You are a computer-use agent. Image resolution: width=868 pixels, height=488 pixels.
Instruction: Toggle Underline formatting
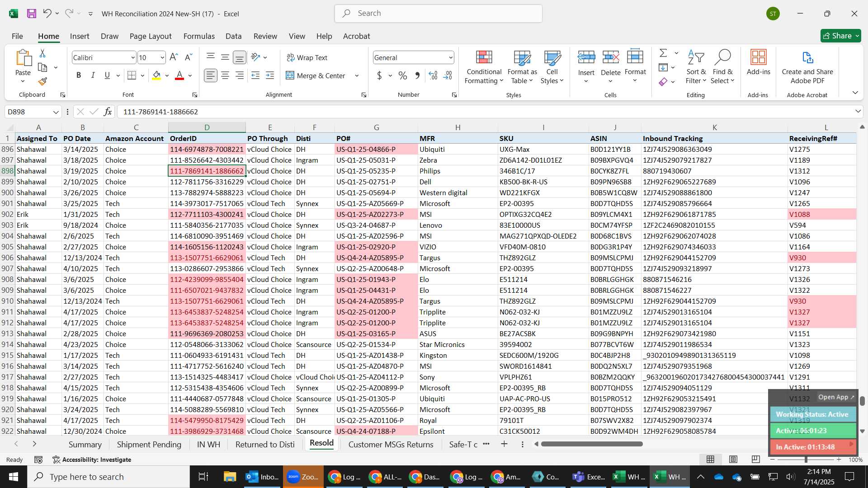(107, 75)
